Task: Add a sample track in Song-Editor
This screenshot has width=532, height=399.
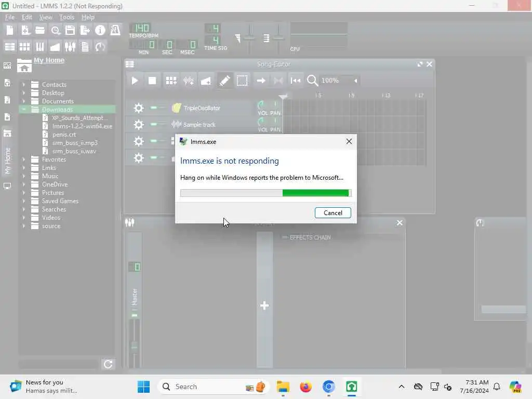Action: coord(188,81)
